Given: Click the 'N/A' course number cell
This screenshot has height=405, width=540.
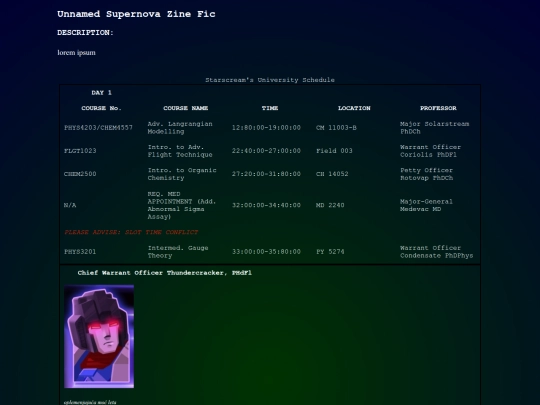Looking at the screenshot, I should coord(70,205).
